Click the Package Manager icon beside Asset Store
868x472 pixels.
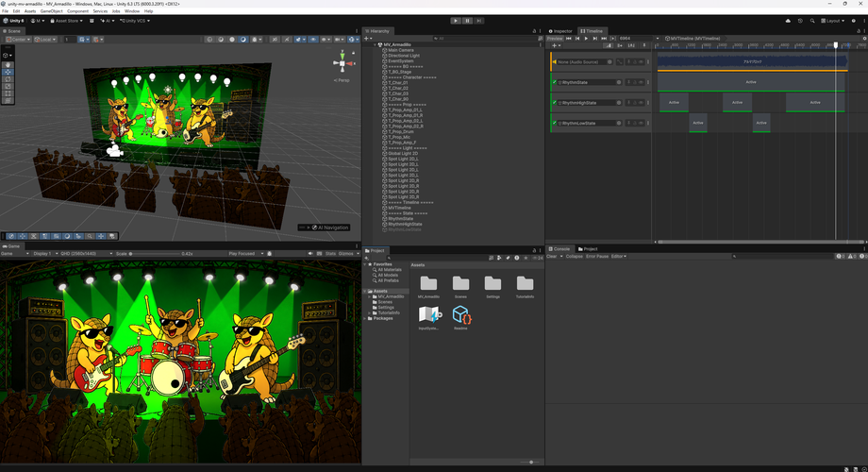coord(92,21)
